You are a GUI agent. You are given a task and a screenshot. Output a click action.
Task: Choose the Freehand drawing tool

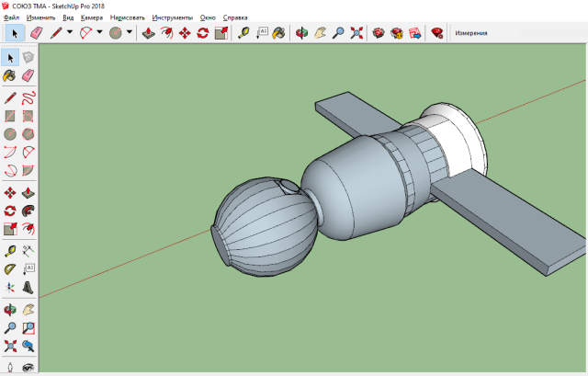[x=28, y=97]
